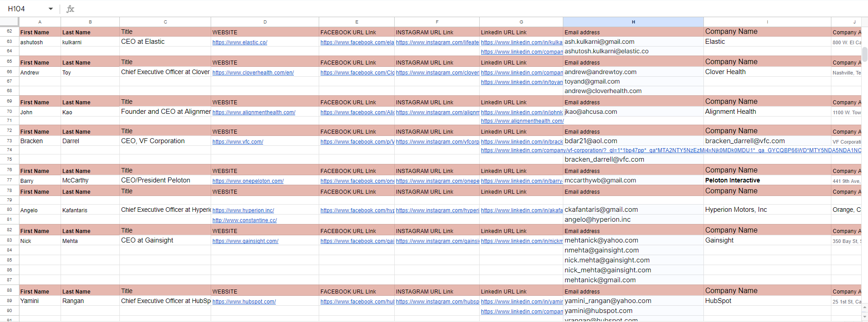This screenshot has width=868, height=322.
Task: Select column H header
Action: [x=633, y=22]
